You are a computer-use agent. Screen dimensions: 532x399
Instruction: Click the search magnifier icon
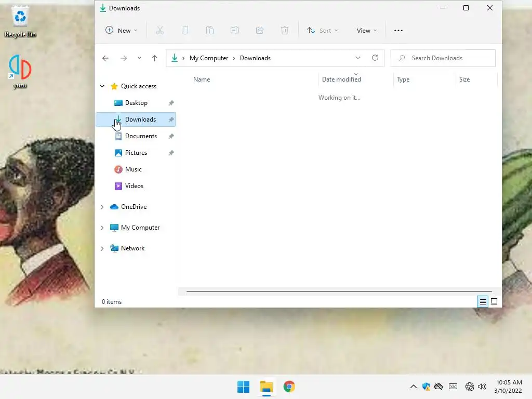(402, 58)
